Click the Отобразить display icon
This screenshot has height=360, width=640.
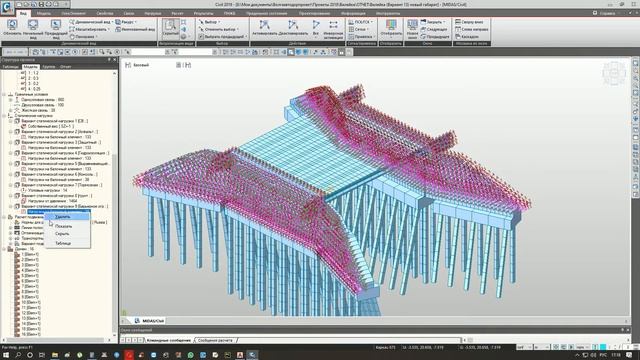[x=391, y=28]
